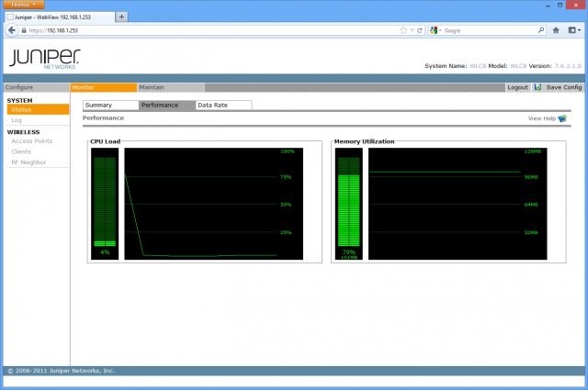Go to the browser home icon
588x390 pixels.
pyautogui.click(x=556, y=30)
